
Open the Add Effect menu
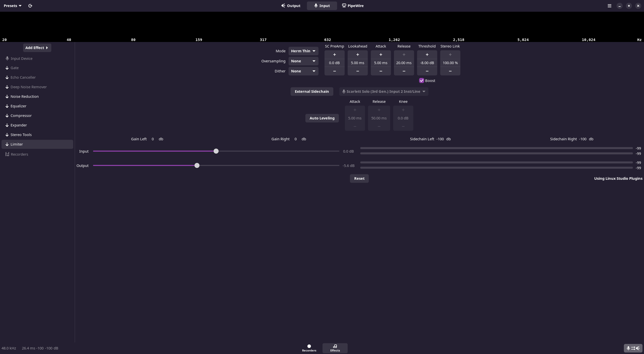click(37, 48)
